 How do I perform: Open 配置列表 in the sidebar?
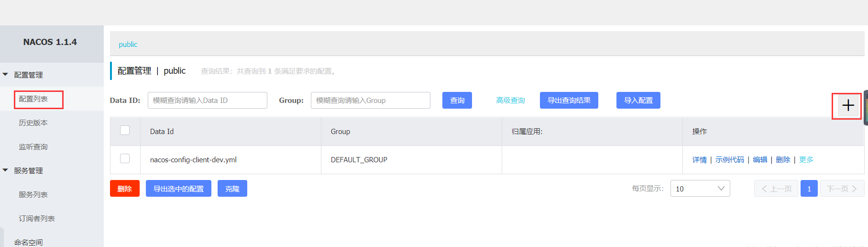tap(33, 99)
